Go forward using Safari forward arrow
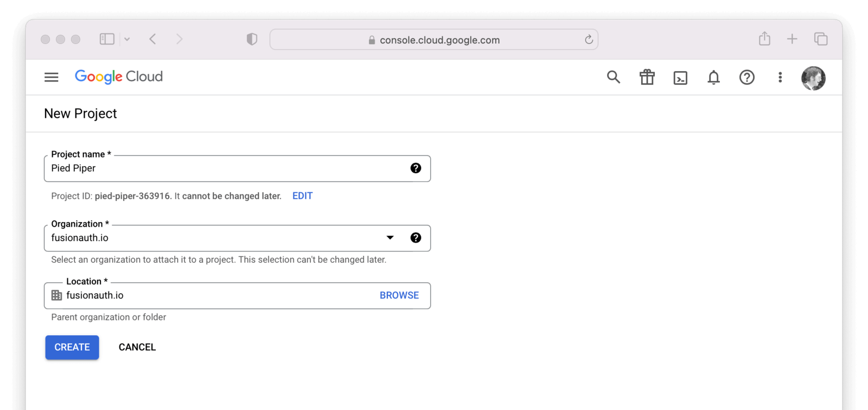 [x=180, y=39]
